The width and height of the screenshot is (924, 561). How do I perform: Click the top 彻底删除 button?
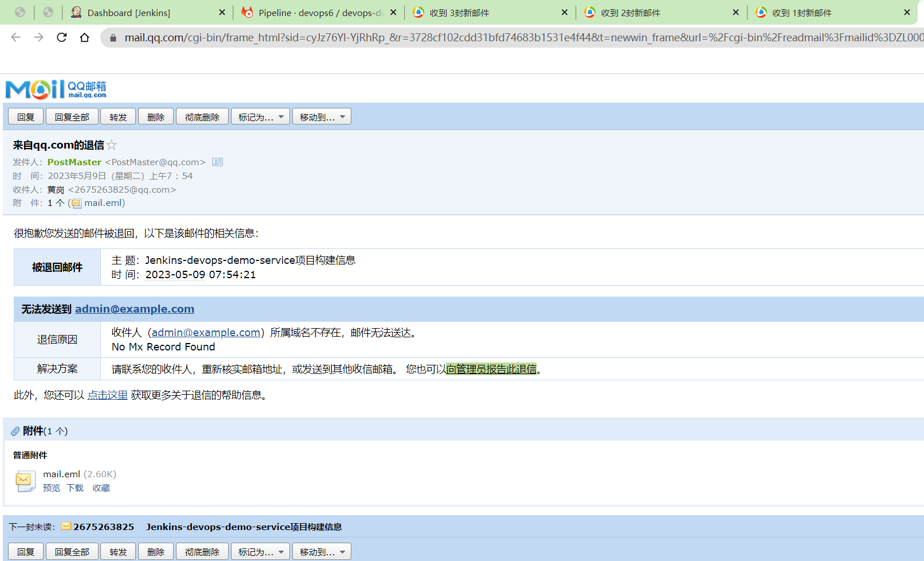coord(202,116)
